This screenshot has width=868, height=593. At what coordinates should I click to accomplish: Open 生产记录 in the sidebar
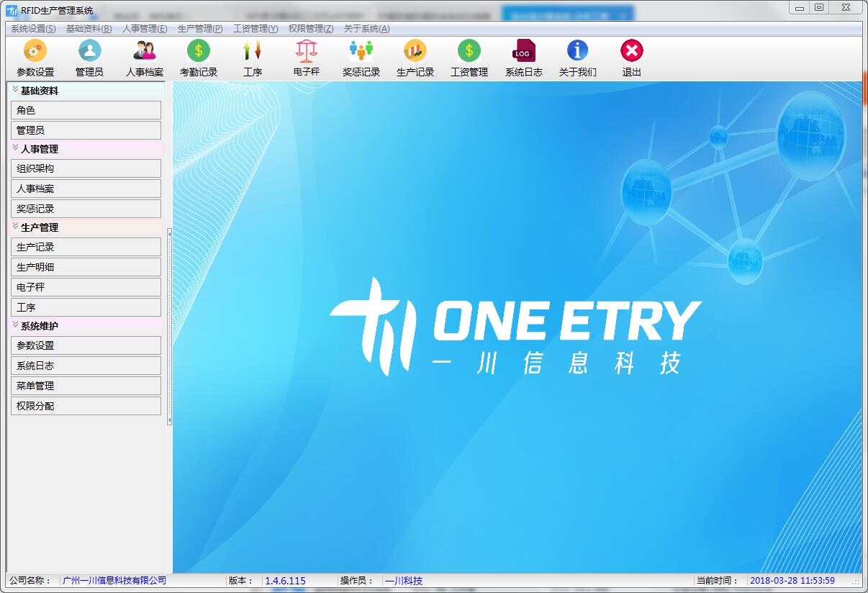tap(86, 247)
